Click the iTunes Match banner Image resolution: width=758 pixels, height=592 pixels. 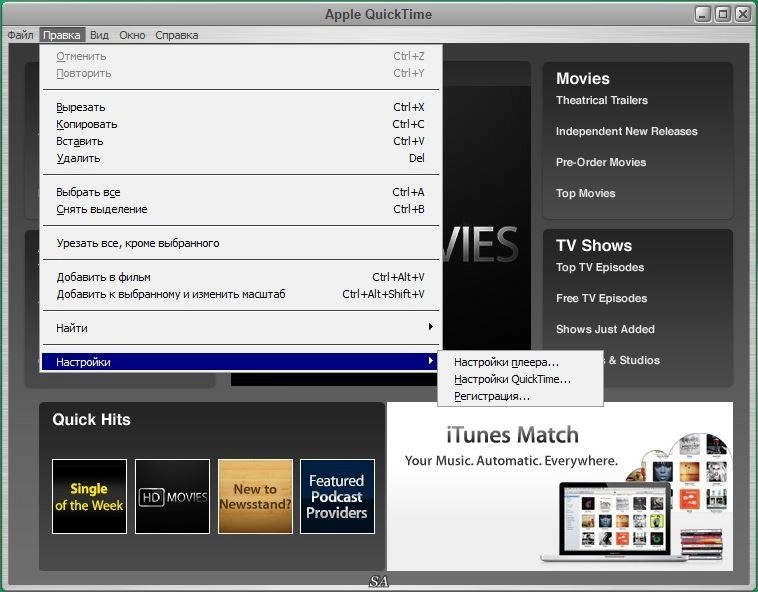pyautogui.click(x=560, y=486)
